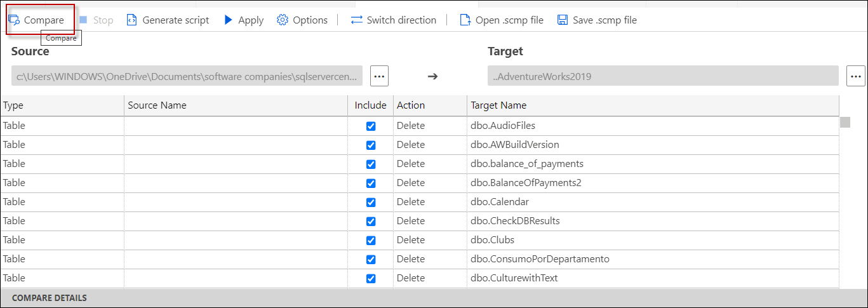
Task: Sort by the Type column header
Action: click(x=13, y=105)
